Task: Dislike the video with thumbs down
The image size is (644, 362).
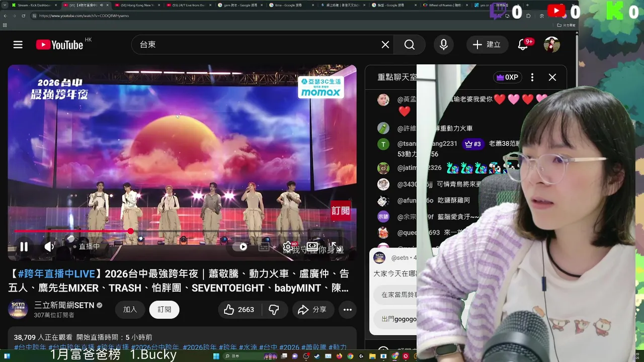Action: (274, 310)
